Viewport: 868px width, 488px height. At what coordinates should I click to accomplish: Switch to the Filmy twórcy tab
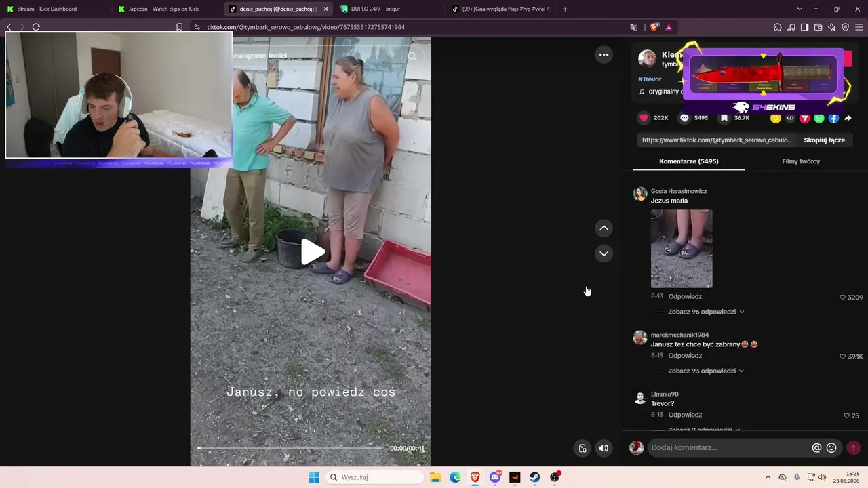801,161
